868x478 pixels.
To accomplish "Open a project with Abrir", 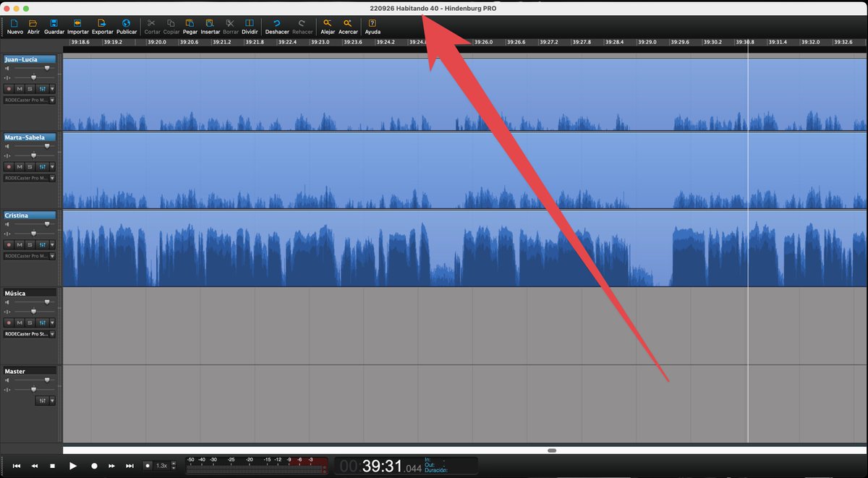I will [33, 27].
